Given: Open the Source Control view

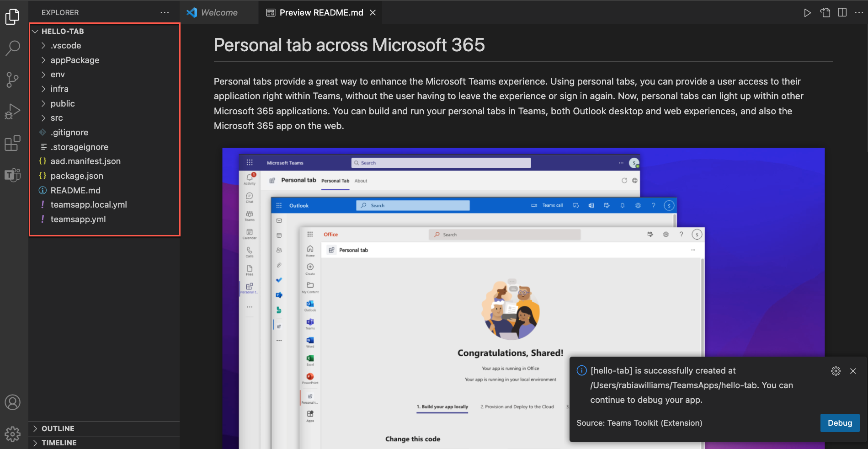Looking at the screenshot, I should coord(13,80).
